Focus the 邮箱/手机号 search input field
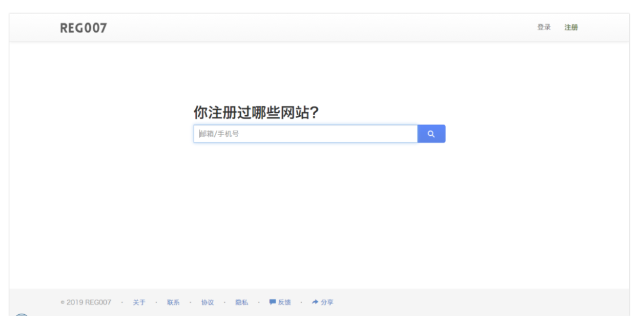 [305, 134]
